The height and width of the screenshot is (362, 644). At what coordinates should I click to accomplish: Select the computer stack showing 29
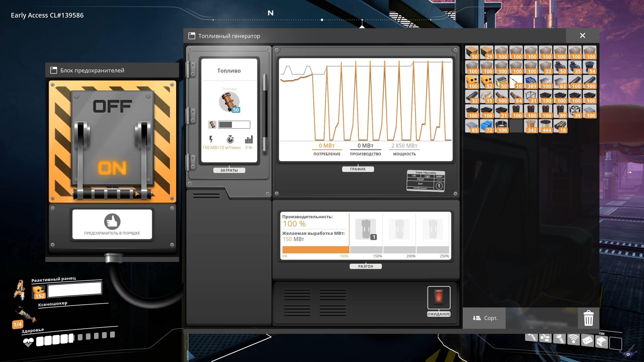coord(486,53)
